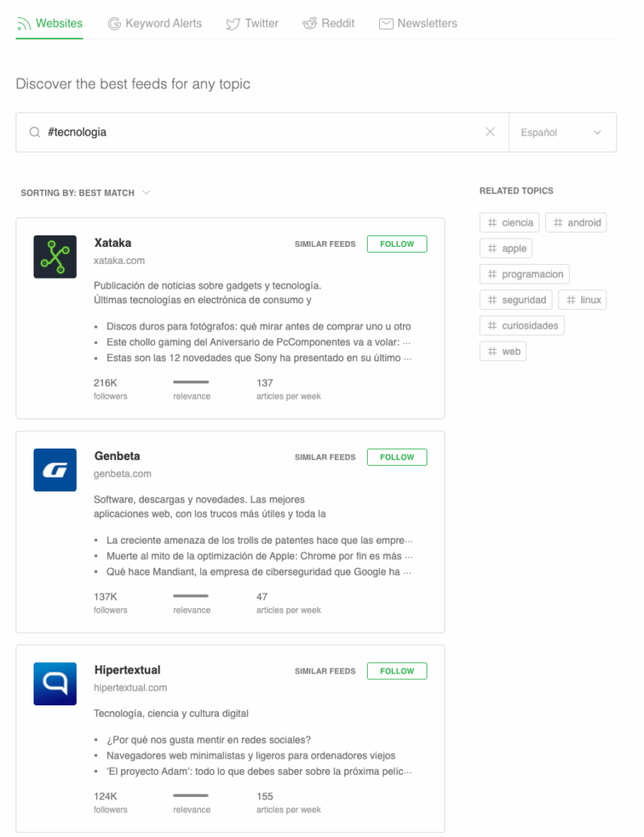
Task: Open article 'Qué hace Mandiant'
Action: tap(259, 571)
